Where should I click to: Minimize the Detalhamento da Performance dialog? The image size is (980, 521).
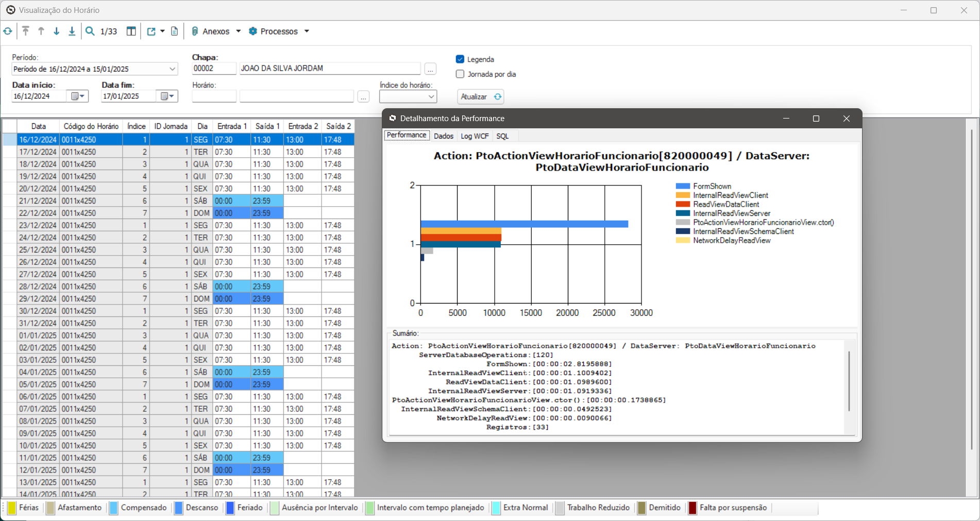pos(786,119)
